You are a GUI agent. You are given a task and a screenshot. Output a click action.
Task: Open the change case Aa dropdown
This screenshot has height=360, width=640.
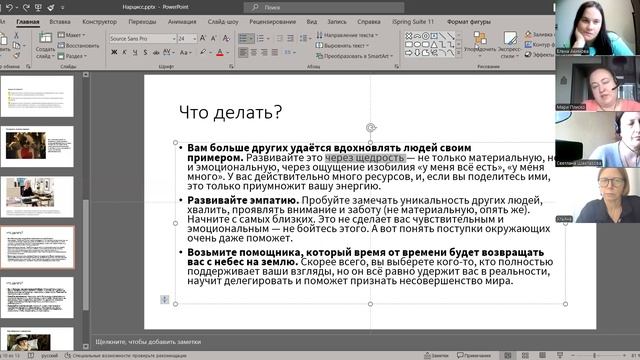(x=185, y=52)
